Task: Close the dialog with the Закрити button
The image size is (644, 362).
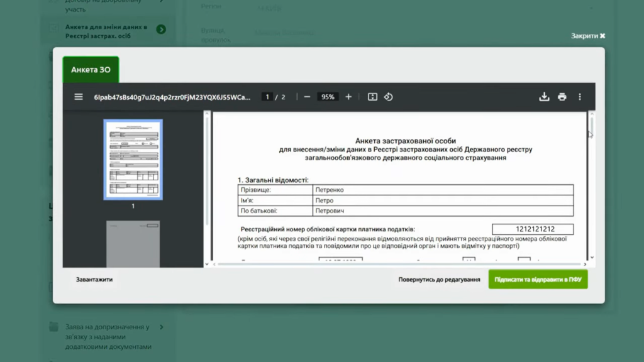Action: [x=588, y=36]
